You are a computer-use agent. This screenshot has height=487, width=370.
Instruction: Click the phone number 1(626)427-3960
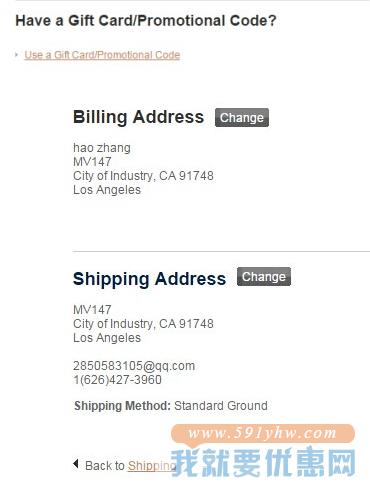[x=117, y=380]
